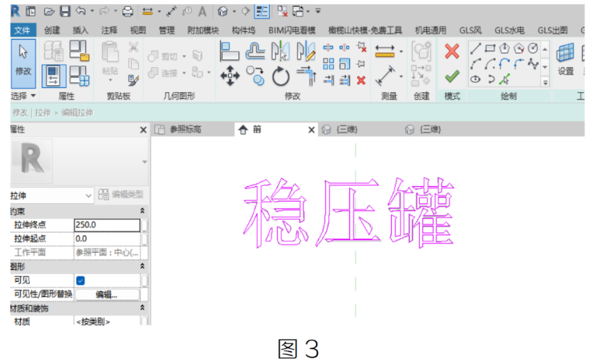This screenshot has width=606, height=364.
Task: Select the Circle draw tool
Action: (533, 48)
